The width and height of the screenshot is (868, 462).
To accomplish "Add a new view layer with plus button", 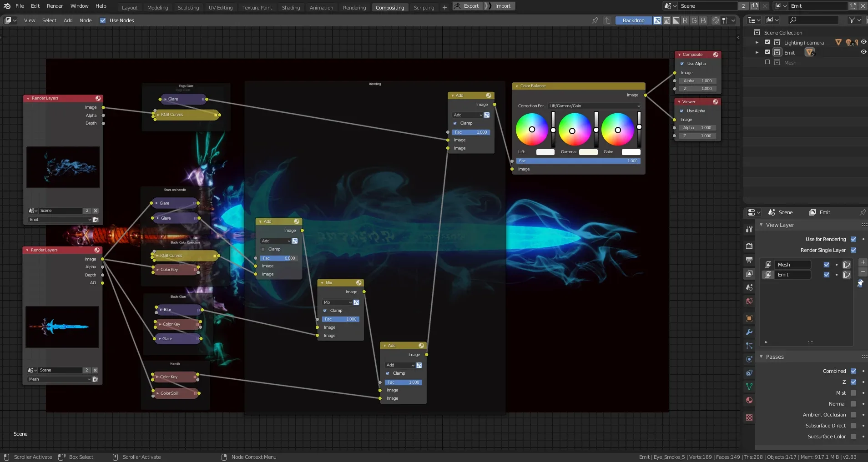I will click(863, 262).
